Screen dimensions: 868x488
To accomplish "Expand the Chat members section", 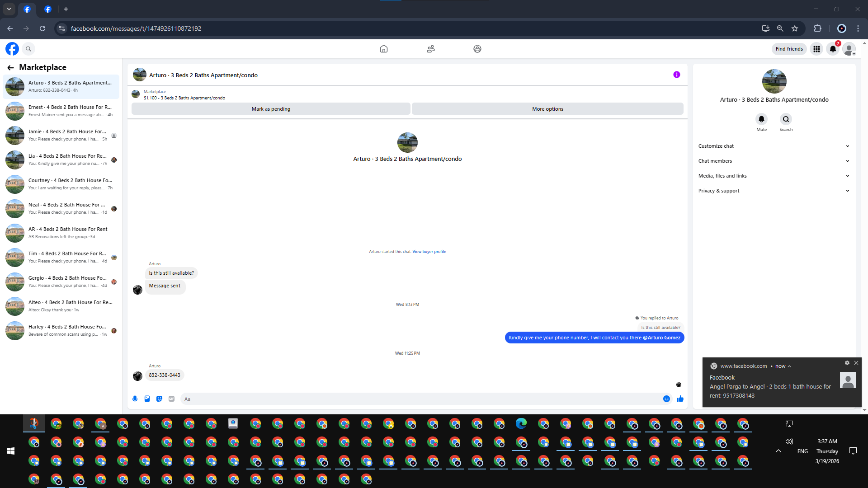I will coord(774,161).
